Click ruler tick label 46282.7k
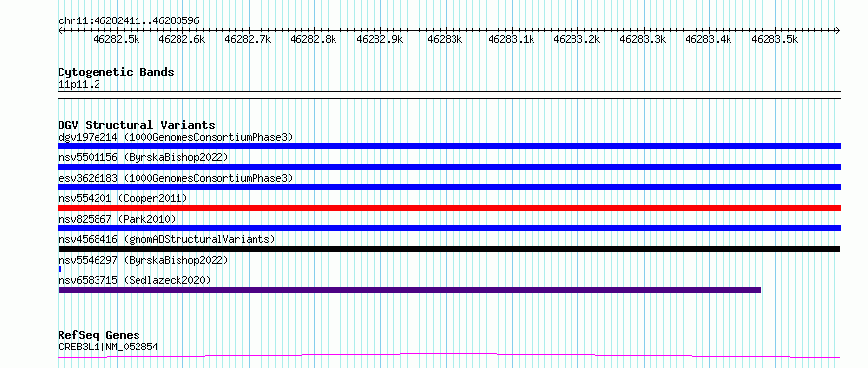The width and height of the screenshot is (868, 368). (x=248, y=39)
